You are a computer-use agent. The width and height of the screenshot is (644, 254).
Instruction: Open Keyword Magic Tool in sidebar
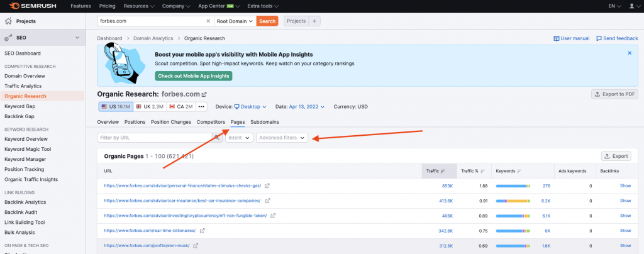coord(28,149)
